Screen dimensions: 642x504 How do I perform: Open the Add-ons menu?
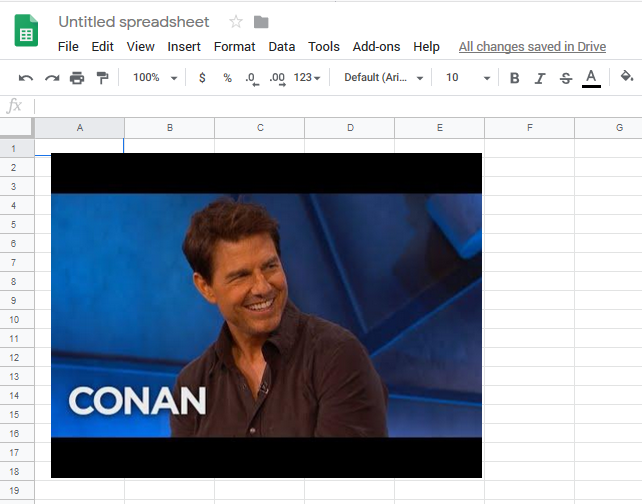tap(376, 47)
